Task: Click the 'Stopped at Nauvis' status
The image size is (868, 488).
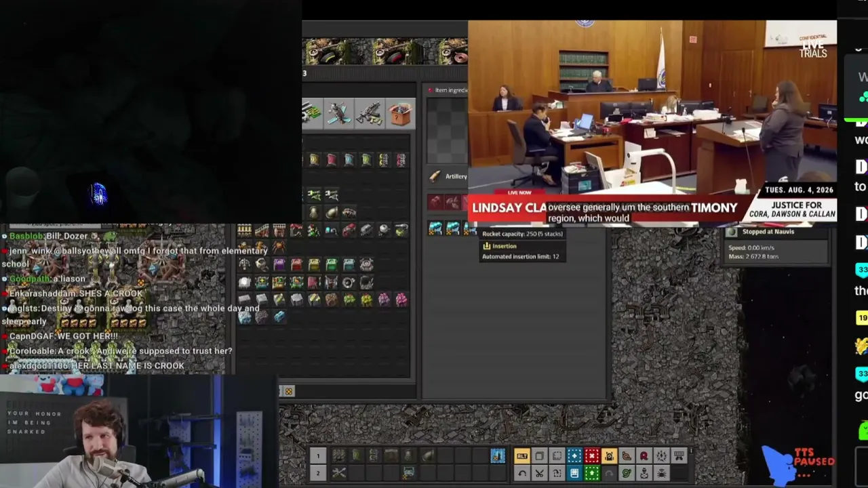Action: pyautogui.click(x=768, y=232)
